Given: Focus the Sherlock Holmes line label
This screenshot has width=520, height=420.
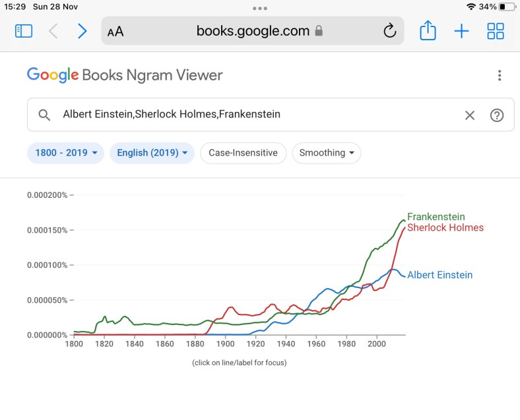Looking at the screenshot, I should 445,227.
